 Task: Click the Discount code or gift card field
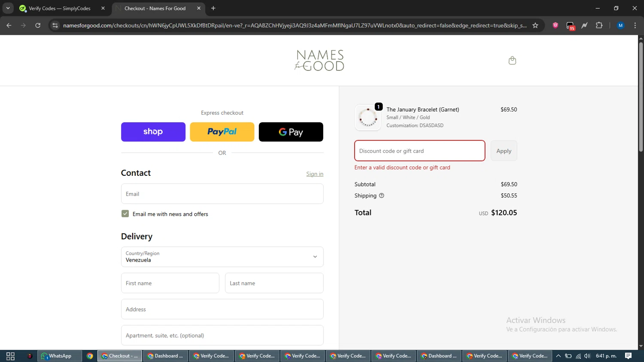420,151
